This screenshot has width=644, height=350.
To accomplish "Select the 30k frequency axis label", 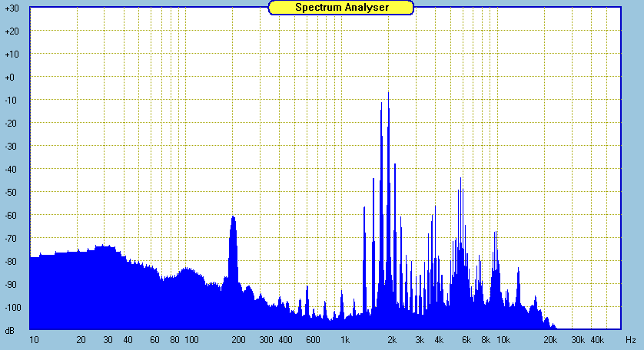I will (578, 340).
